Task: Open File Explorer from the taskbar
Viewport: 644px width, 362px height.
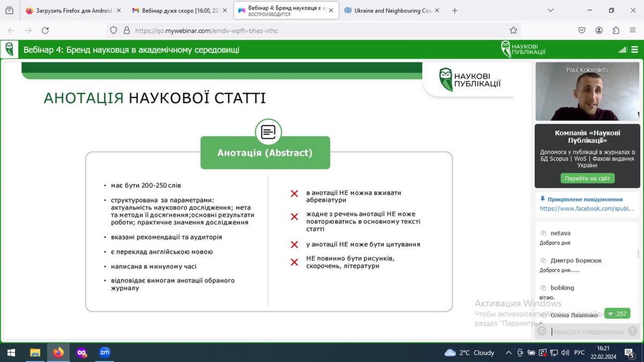Action: point(35,353)
